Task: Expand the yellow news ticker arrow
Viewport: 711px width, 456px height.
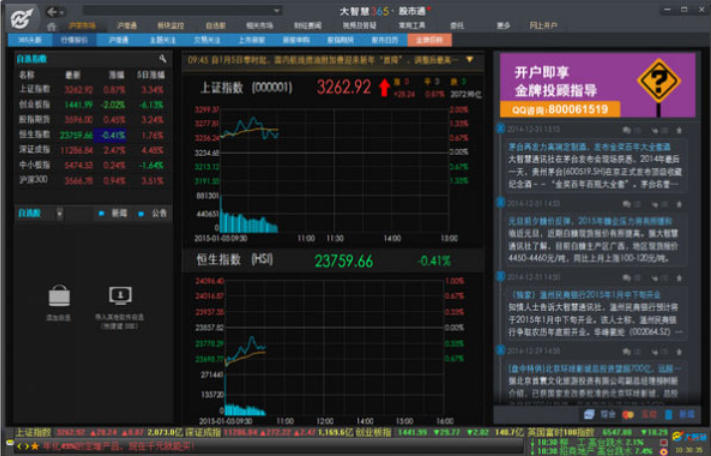Action: pyautogui.click(x=469, y=59)
